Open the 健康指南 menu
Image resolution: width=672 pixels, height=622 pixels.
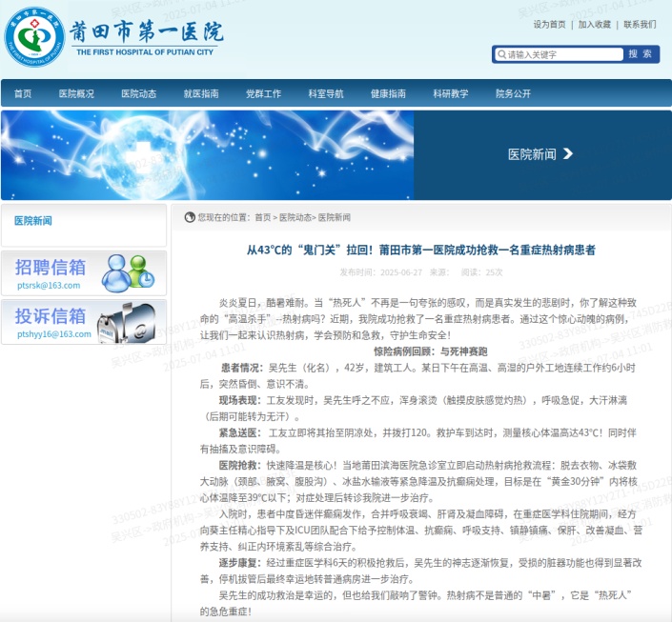(x=388, y=93)
